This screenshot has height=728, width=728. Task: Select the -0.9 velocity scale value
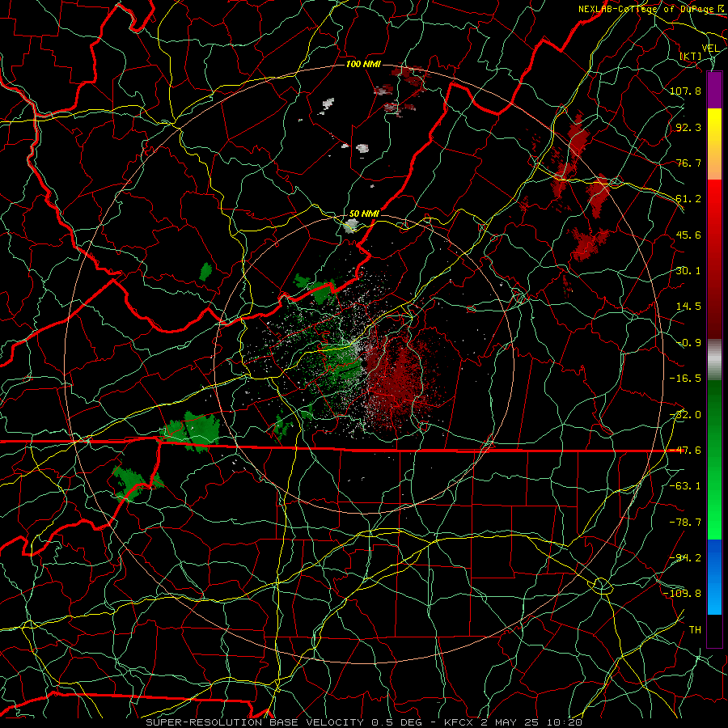[x=688, y=343]
